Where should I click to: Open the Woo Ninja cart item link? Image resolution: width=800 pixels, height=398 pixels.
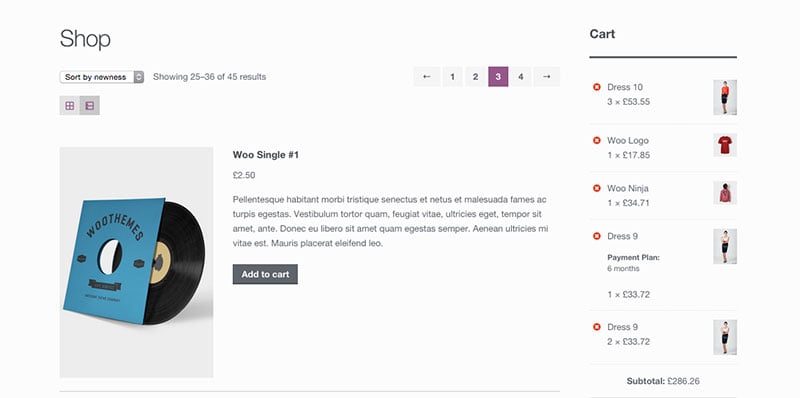pyautogui.click(x=628, y=188)
